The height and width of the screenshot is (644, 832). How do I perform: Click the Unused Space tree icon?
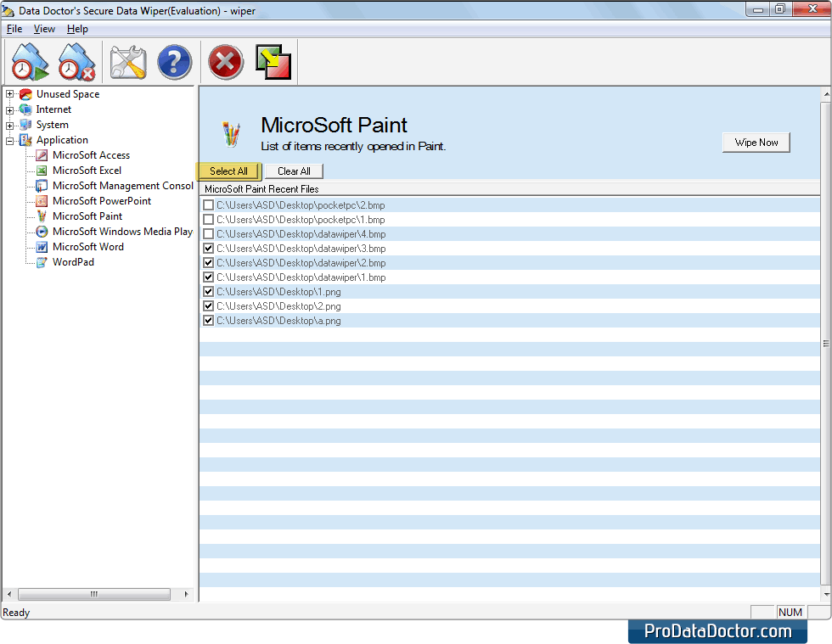[x=25, y=94]
